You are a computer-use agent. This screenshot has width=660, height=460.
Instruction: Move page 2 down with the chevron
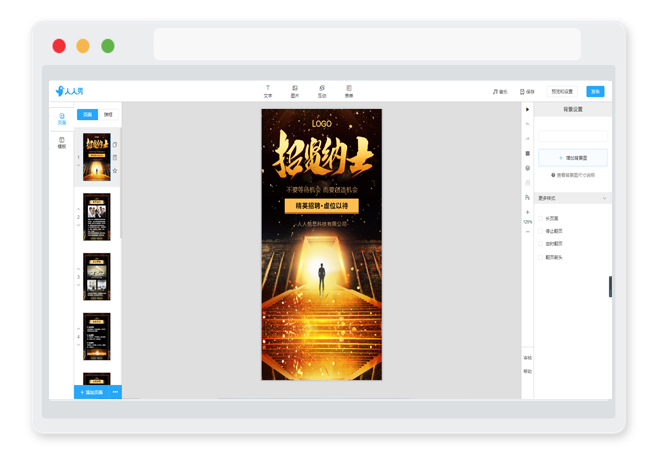pyautogui.click(x=78, y=225)
